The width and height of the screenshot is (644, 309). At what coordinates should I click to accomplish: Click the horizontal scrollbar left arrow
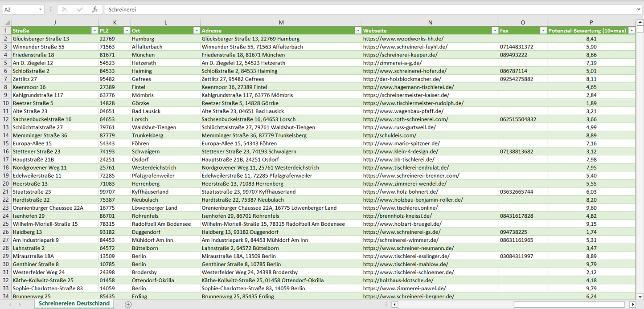(394, 305)
